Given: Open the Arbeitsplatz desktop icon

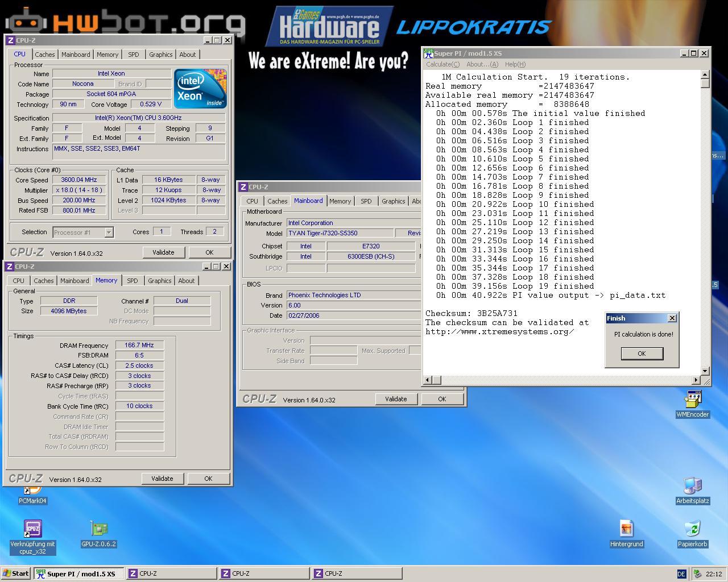Looking at the screenshot, I should tap(692, 490).
